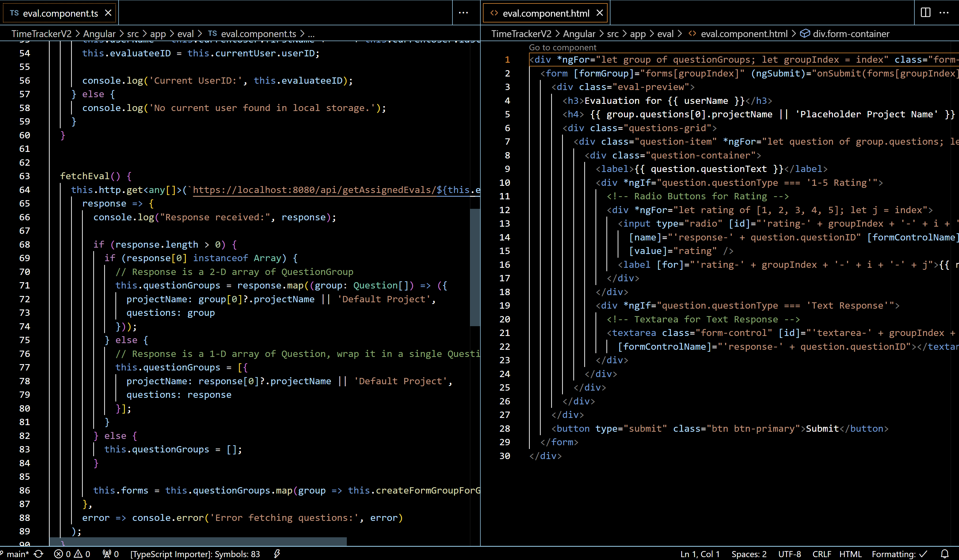Image resolution: width=959 pixels, height=560 pixels.
Task: Click the left editor horizontal scrollbar
Action: (198, 541)
